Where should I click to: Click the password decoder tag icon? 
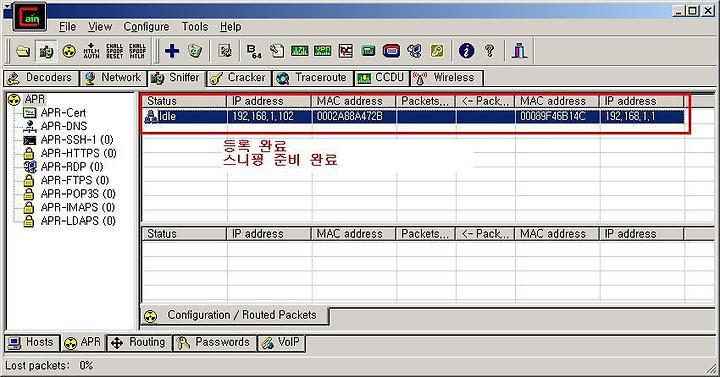click(x=277, y=51)
